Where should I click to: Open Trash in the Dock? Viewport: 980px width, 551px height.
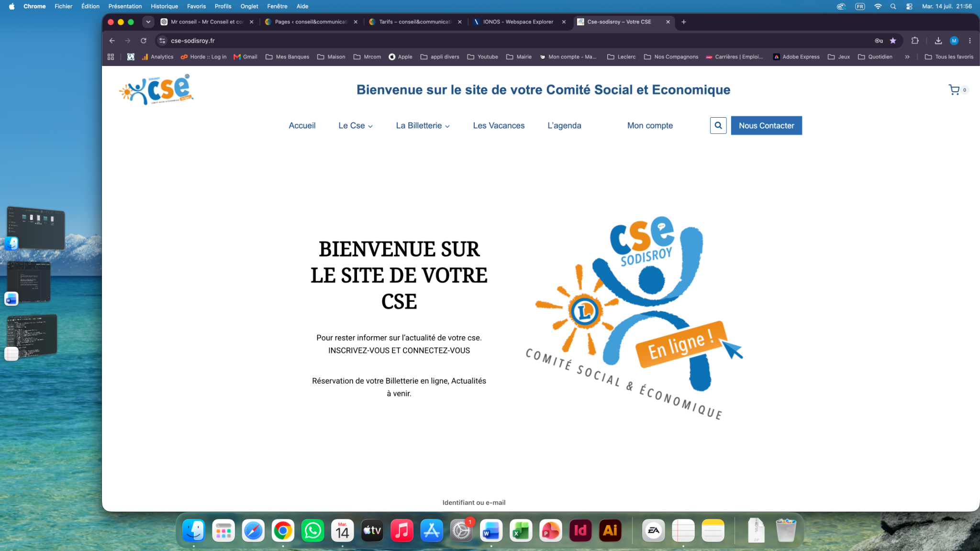click(x=786, y=530)
